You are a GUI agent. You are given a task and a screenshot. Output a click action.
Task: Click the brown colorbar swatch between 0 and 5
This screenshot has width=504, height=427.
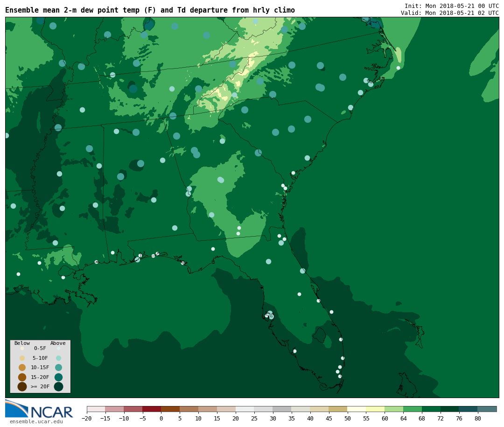tap(170, 409)
